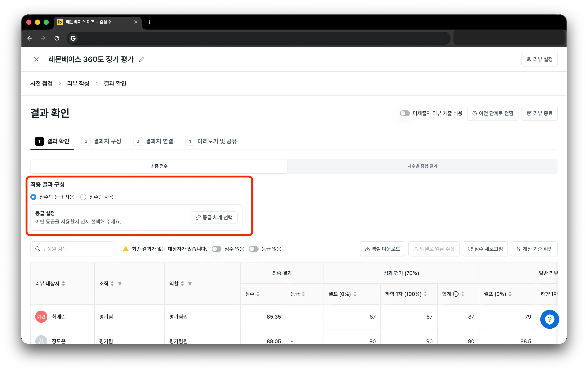Click the warning triangle icon
The width and height of the screenshot is (588, 372).
(x=126, y=249)
